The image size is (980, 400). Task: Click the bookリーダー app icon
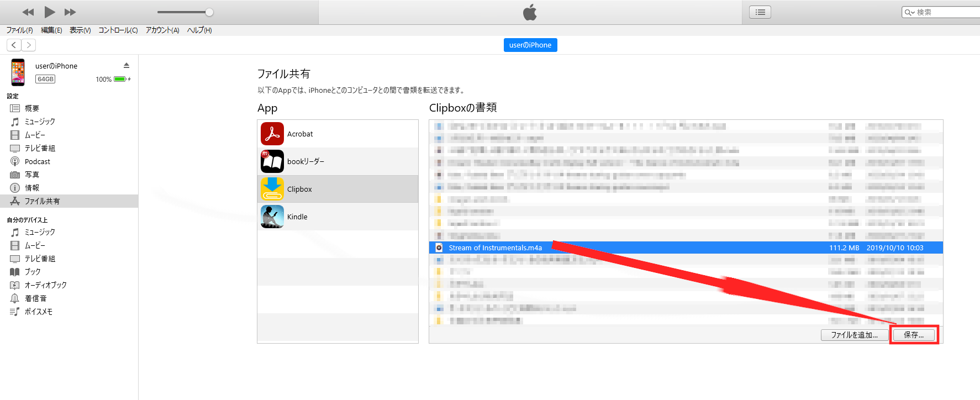tap(272, 161)
